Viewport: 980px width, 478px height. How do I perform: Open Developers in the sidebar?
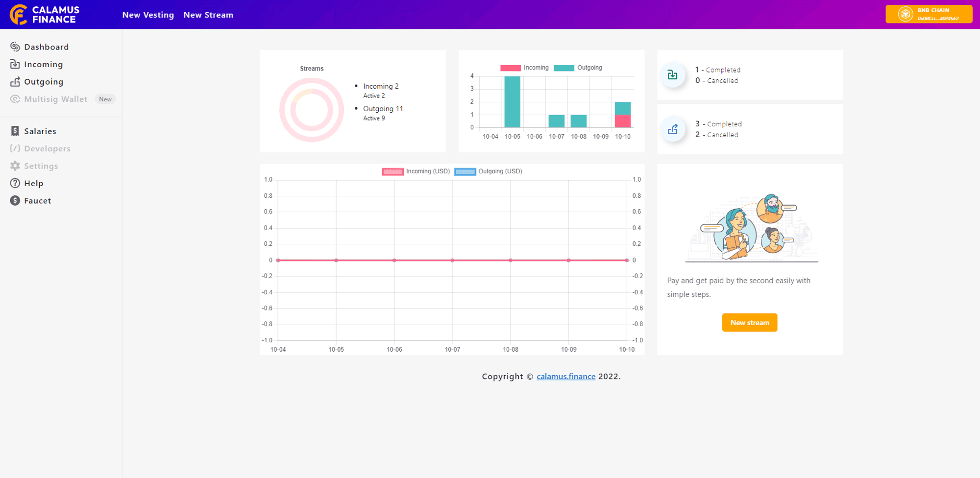click(x=48, y=148)
